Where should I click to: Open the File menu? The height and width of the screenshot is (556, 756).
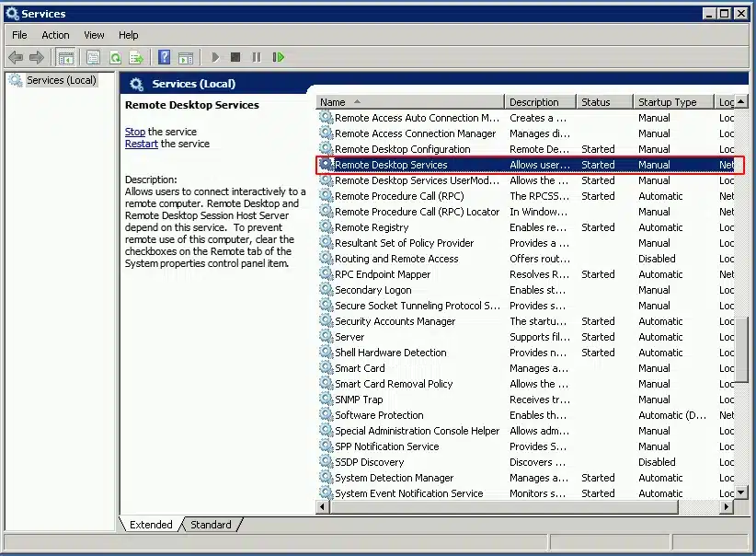pyautogui.click(x=19, y=35)
